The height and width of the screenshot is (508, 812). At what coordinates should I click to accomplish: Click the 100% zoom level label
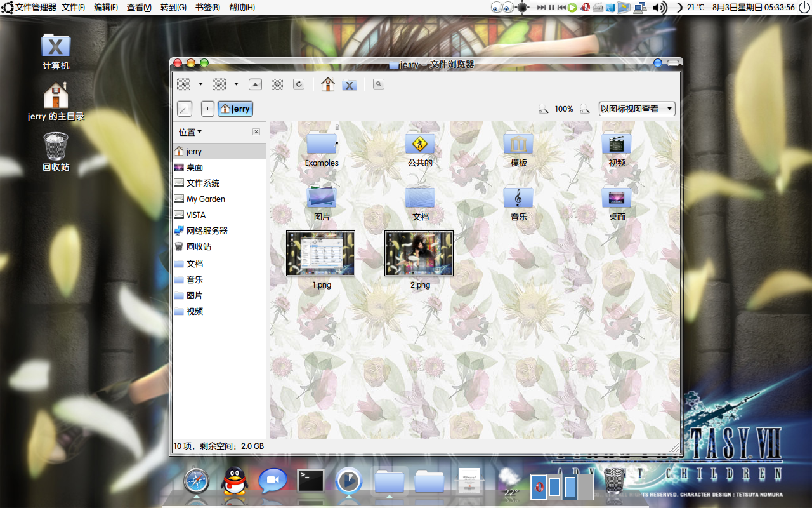564,109
